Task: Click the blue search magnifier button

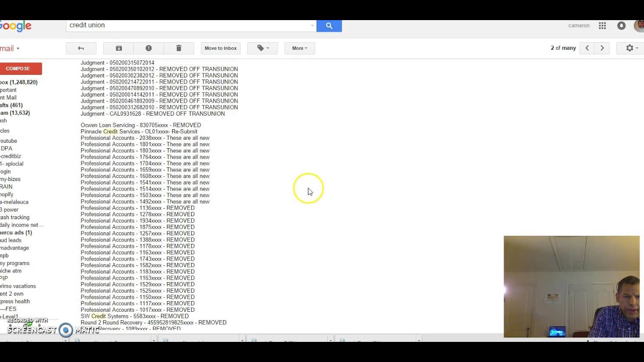Action: 329,26
